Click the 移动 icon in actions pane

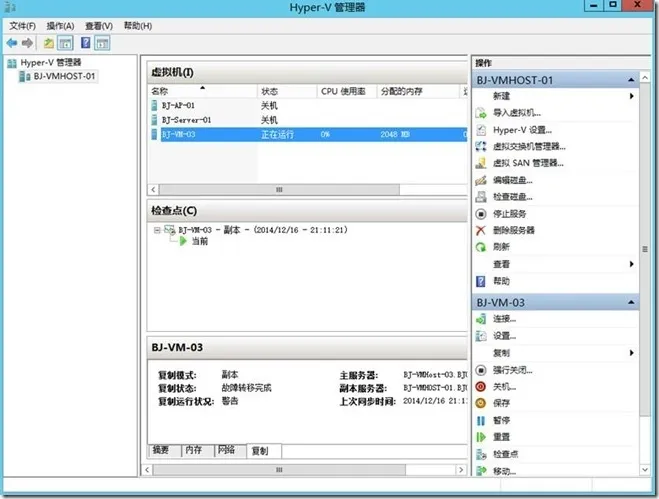point(481,470)
